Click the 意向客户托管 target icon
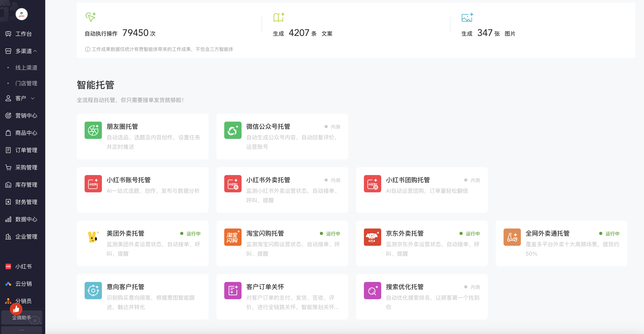Image resolution: width=644 pixels, height=334 pixels. pyautogui.click(x=93, y=290)
